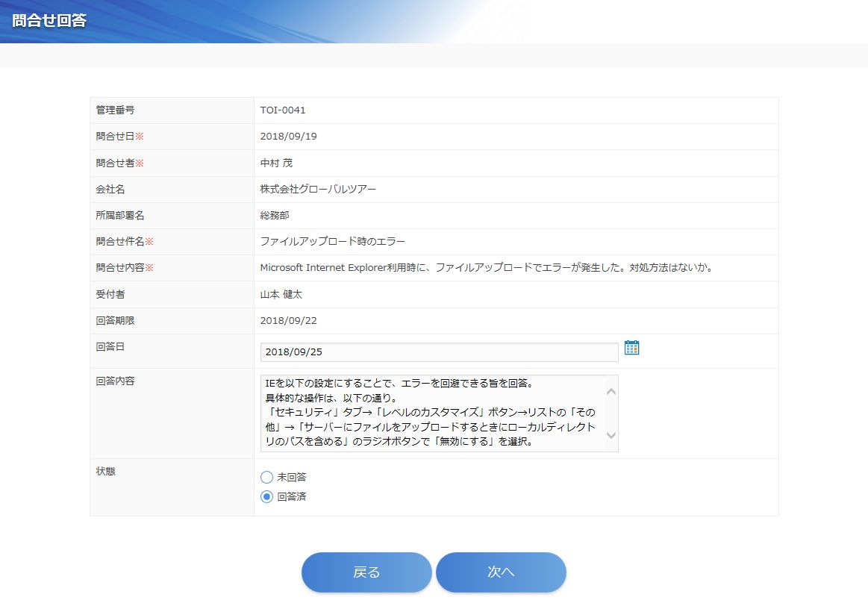Click the subject ファイルアップロード時のエラー
868x612 pixels.
(333, 242)
